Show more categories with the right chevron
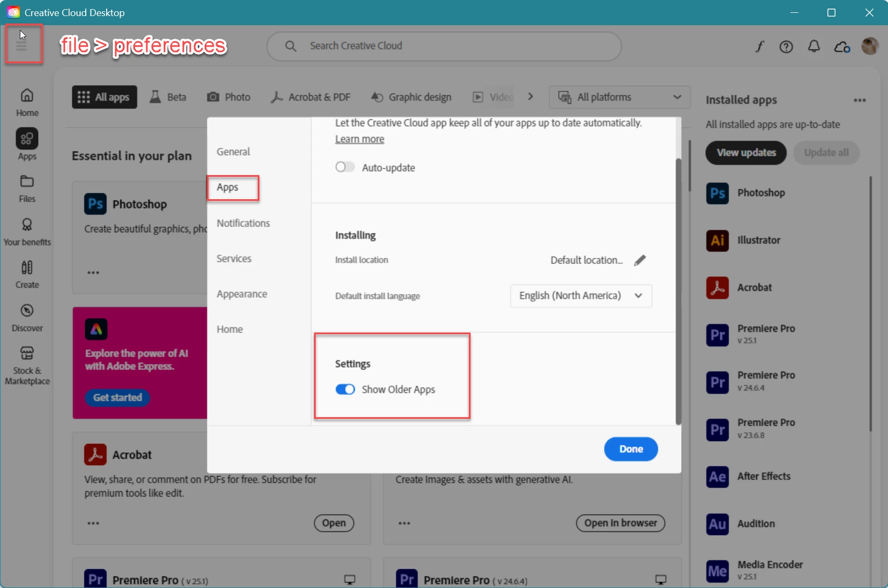 (531, 96)
